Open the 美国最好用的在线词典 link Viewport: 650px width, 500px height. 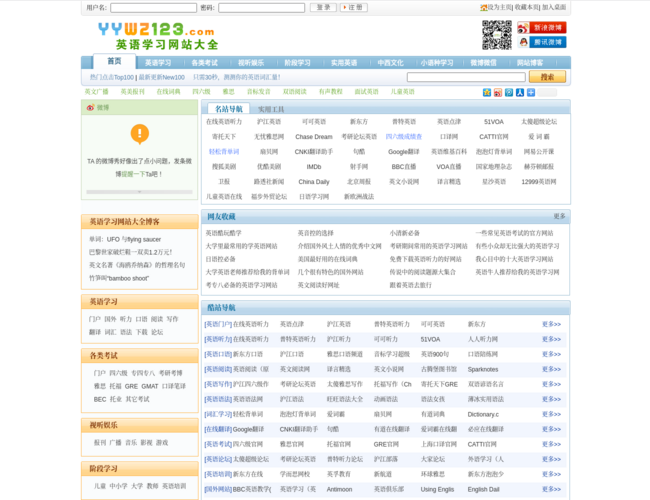tap(327, 260)
